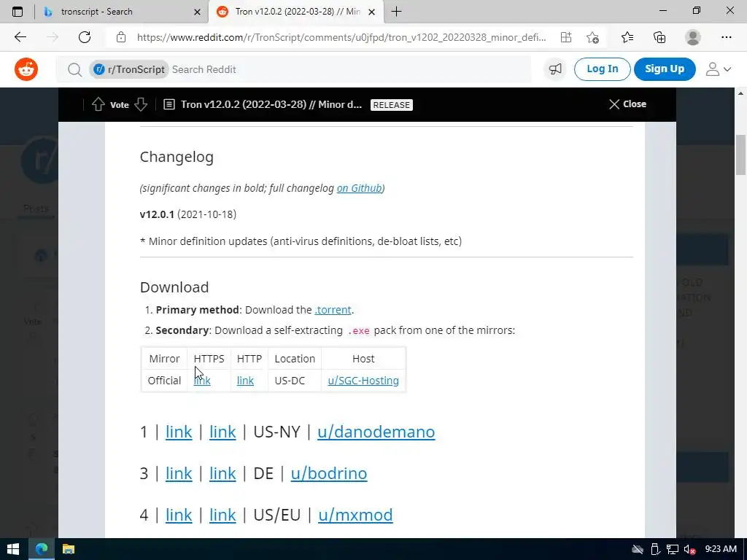747x560 pixels.
Task: Open a new tab with the plus button
Action: click(x=396, y=12)
